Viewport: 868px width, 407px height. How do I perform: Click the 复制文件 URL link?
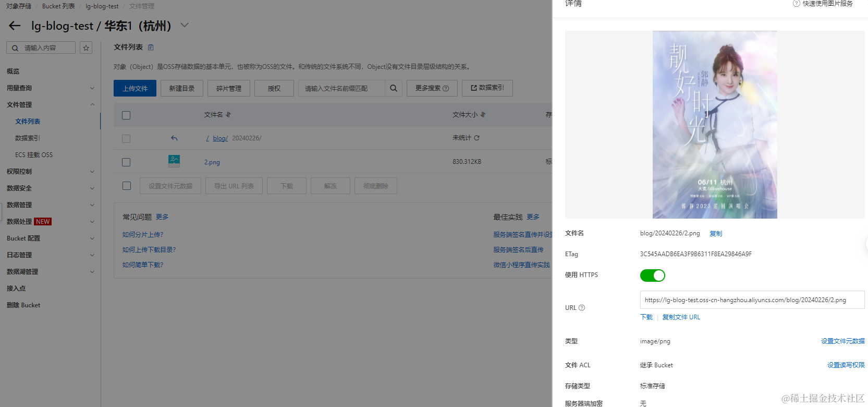click(x=681, y=317)
